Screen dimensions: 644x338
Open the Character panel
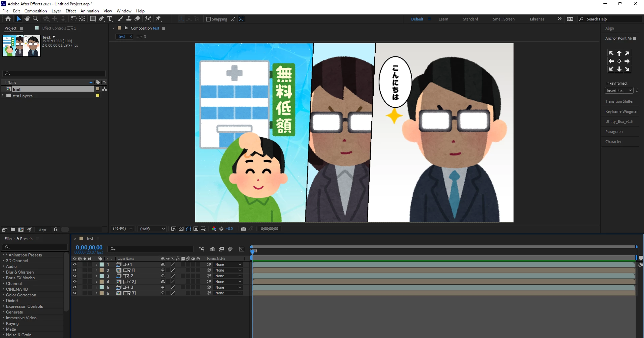pos(613,142)
